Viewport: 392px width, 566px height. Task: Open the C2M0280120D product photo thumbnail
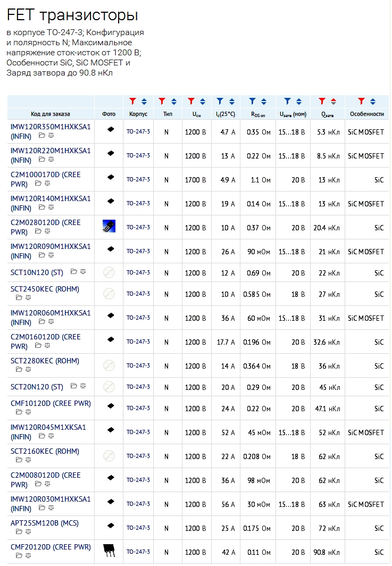[109, 226]
